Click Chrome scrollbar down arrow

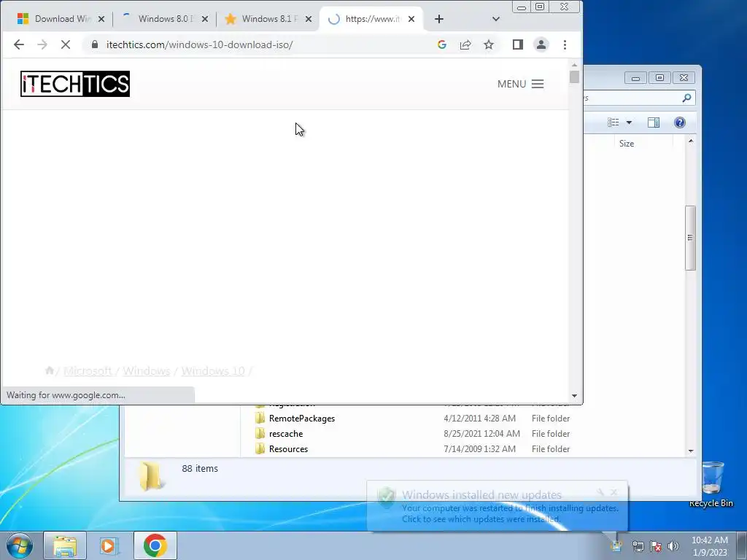575,396
